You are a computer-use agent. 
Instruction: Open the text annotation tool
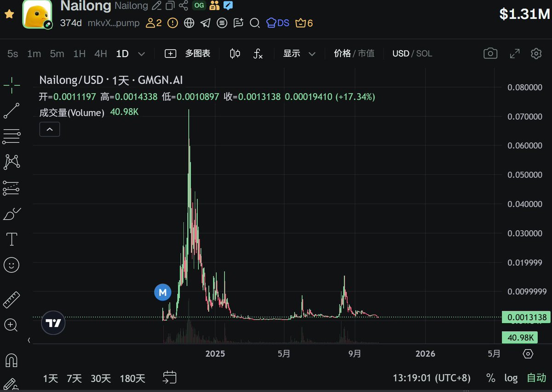(11, 239)
